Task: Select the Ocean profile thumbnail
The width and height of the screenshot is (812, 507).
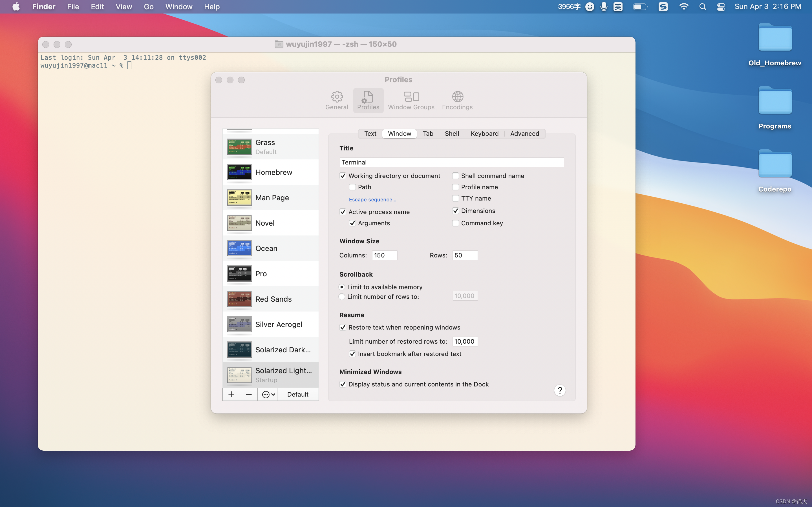Action: click(x=239, y=248)
